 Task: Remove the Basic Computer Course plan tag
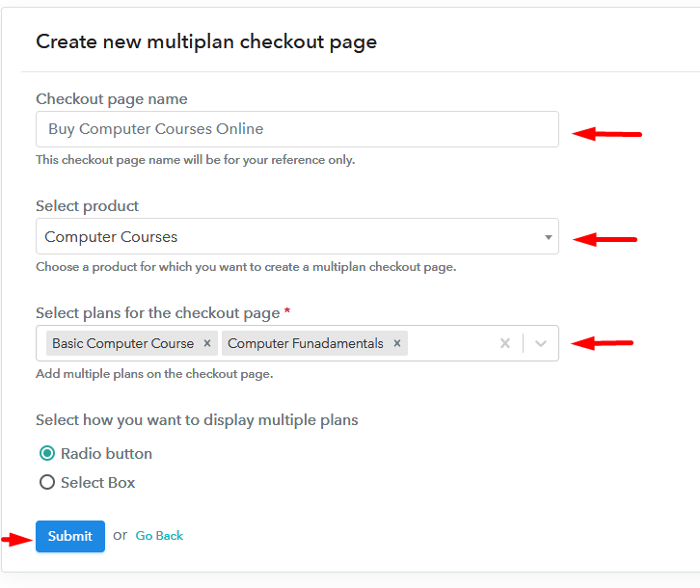(206, 343)
